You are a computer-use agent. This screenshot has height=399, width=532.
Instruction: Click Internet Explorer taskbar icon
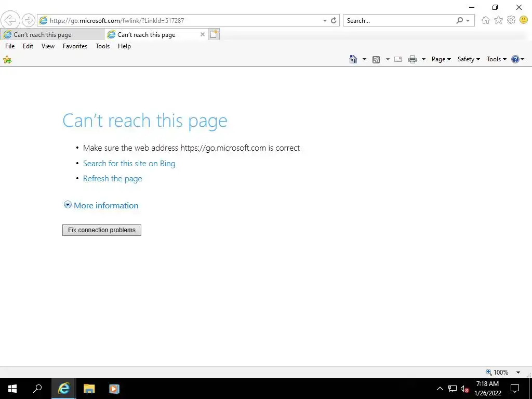point(64,389)
